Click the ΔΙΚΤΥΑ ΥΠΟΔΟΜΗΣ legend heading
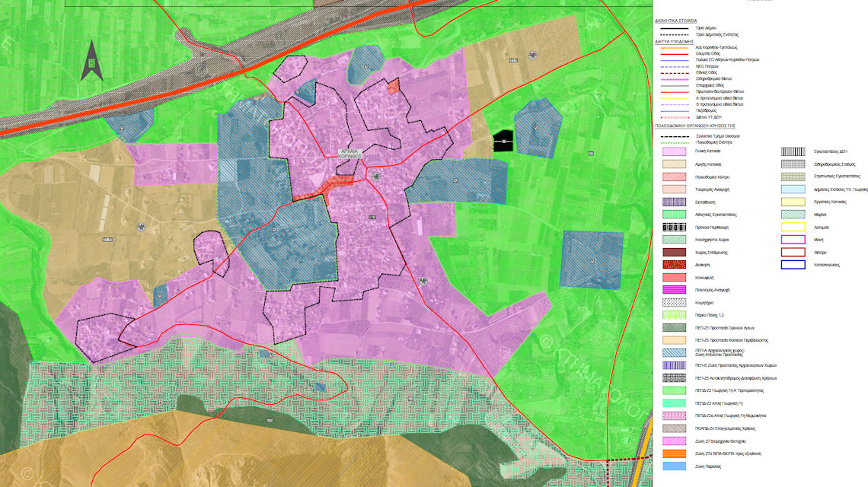This screenshot has height=487, width=868. tap(675, 42)
